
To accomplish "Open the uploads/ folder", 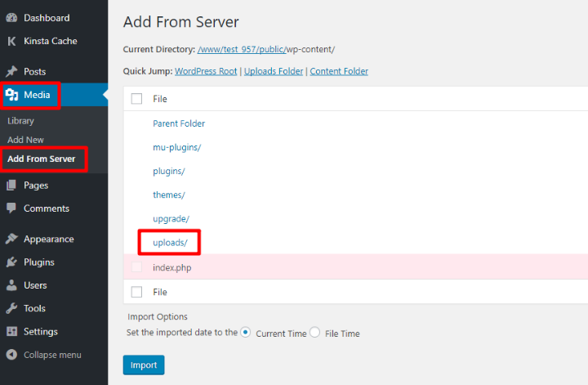I will click(170, 243).
